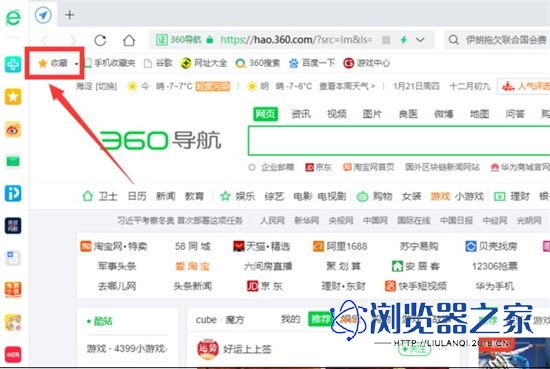Open 58同城 site link
The height and width of the screenshot is (369, 550).
click(x=193, y=246)
